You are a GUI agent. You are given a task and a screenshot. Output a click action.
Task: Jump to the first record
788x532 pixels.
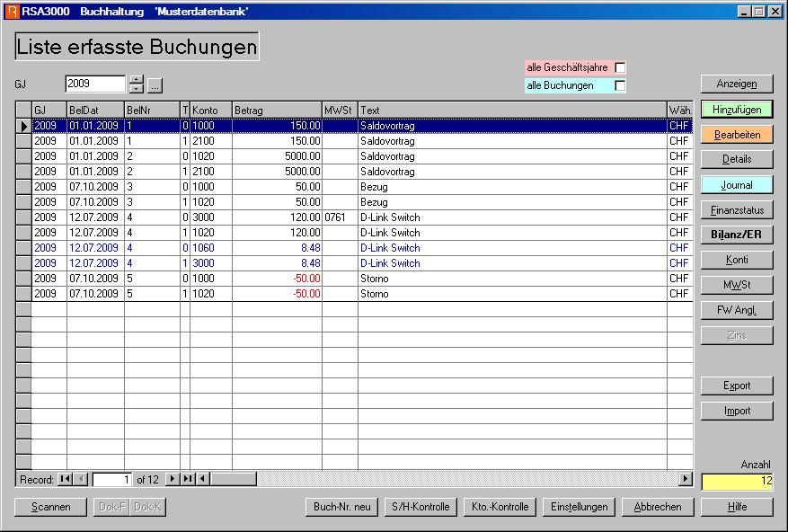(x=64, y=478)
